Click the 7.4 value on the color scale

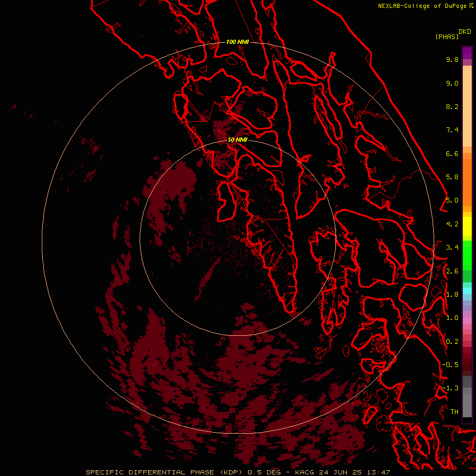tap(452, 130)
